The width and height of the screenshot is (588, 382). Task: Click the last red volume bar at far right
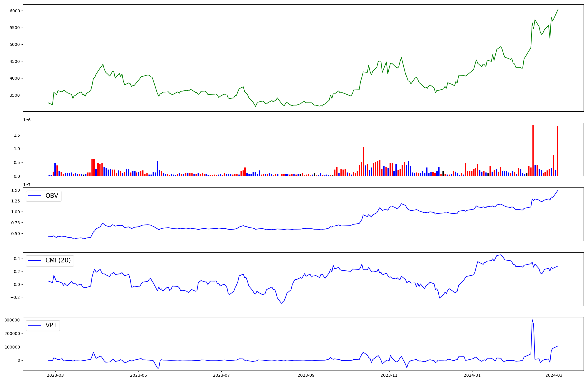pyautogui.click(x=557, y=151)
